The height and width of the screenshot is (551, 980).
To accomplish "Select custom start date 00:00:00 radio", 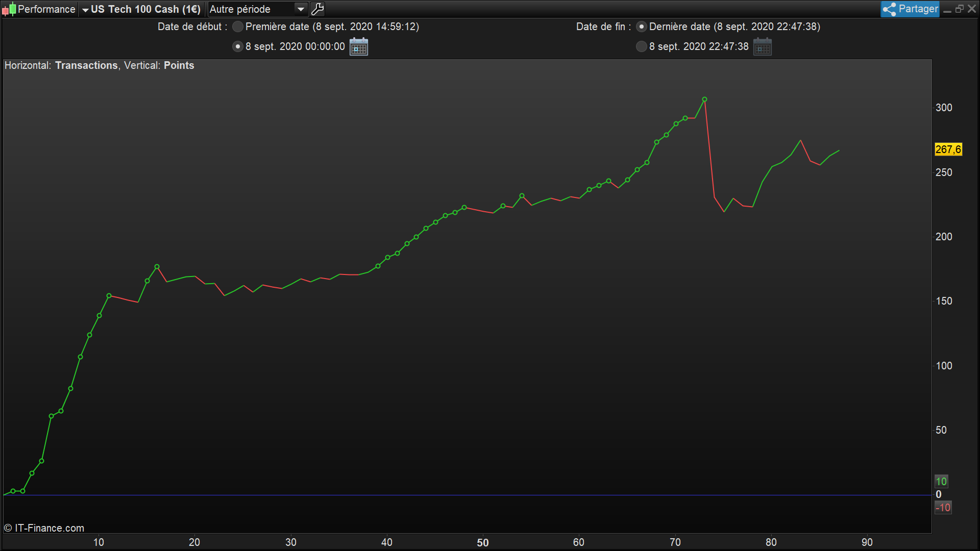I will coord(237,46).
